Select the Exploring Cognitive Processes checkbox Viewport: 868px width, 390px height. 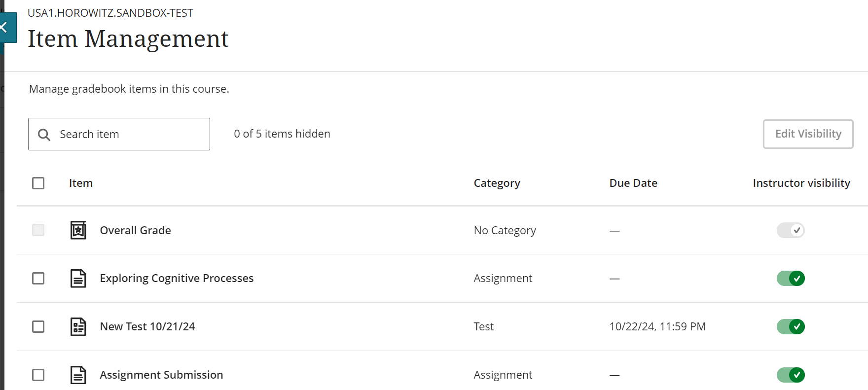[38, 279]
